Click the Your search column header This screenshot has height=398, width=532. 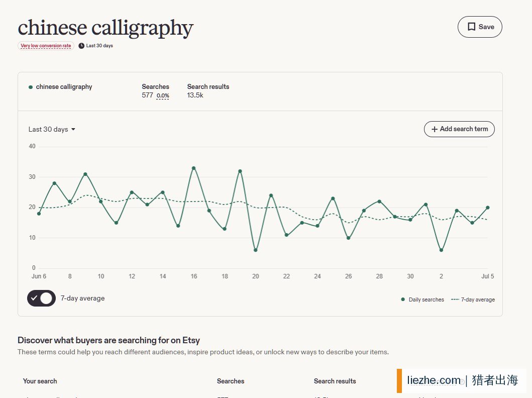pos(40,381)
